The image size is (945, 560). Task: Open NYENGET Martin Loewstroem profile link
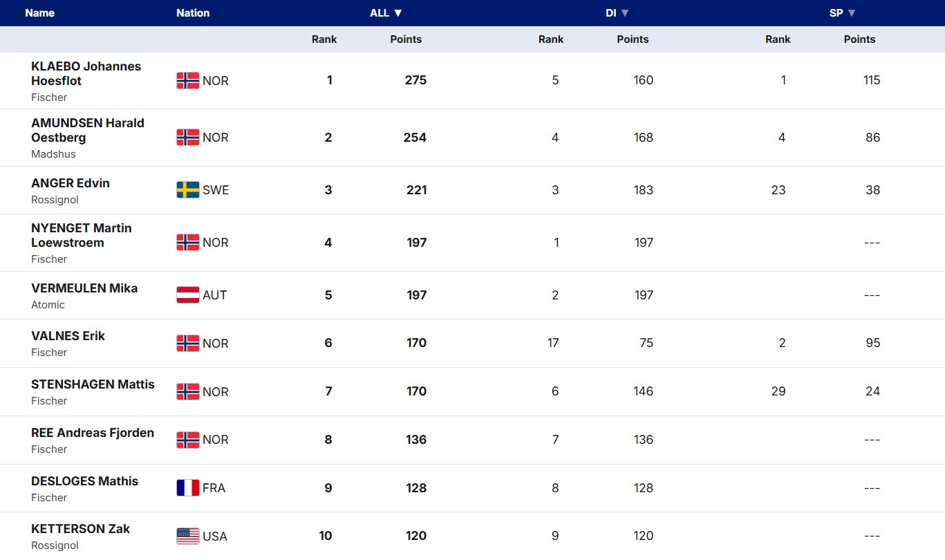tap(81, 235)
